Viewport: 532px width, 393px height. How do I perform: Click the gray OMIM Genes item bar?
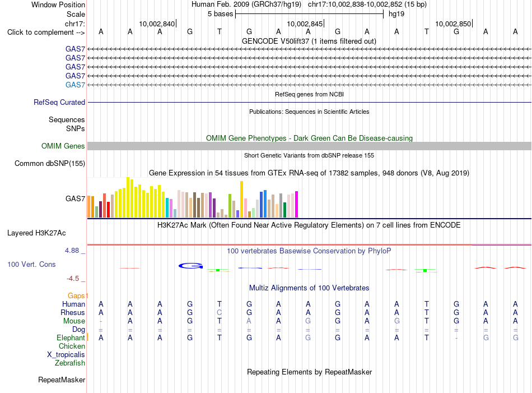309,146
